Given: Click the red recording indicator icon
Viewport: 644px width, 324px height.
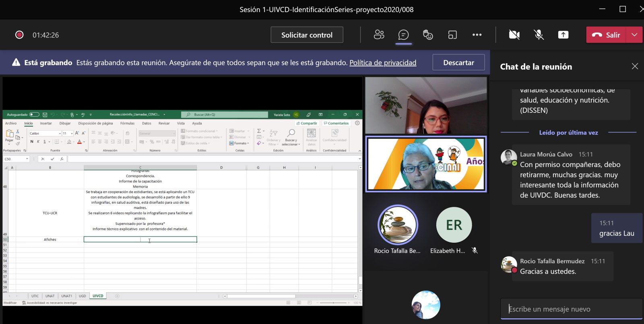Looking at the screenshot, I should click(x=19, y=35).
